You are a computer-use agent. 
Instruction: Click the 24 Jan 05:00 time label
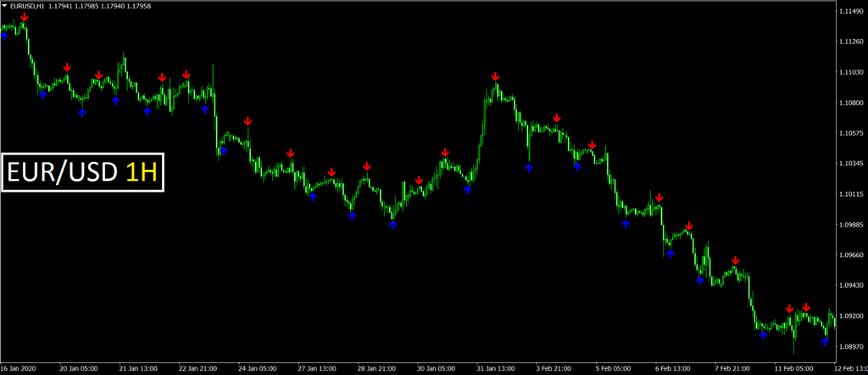[x=258, y=368]
